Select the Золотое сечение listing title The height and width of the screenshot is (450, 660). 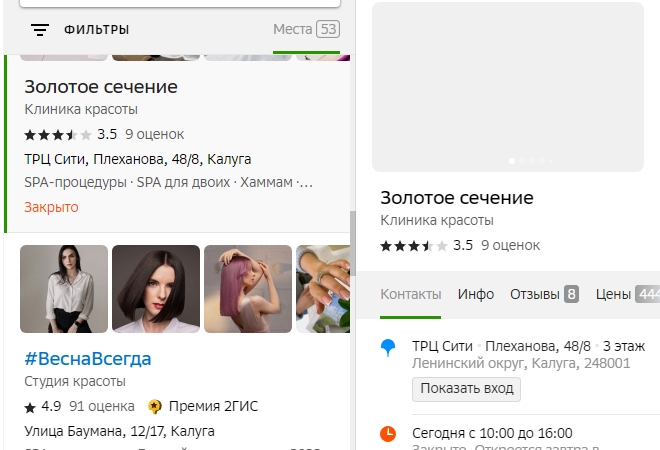(x=101, y=87)
